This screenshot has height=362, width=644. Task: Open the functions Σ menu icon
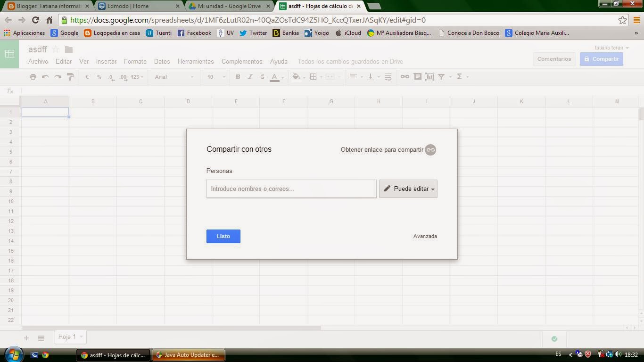[x=459, y=76]
